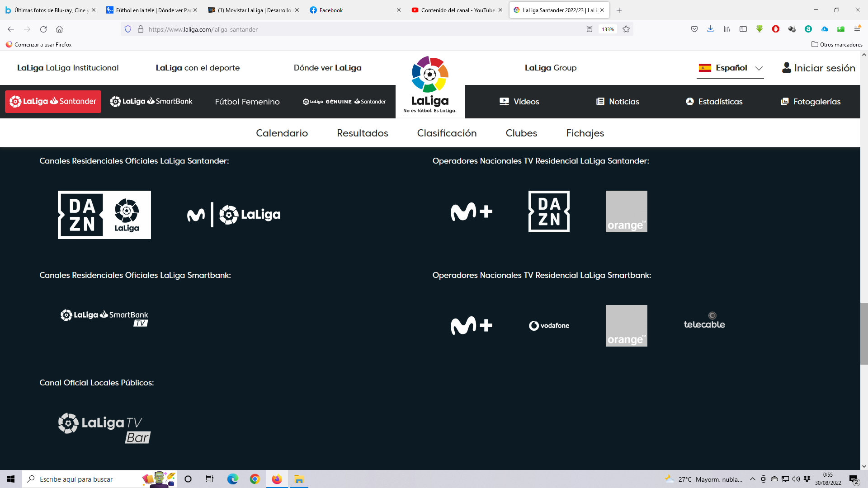Screen dimensions: 868x488
Task: Show hidden system tray icons chevron
Action: tap(753, 479)
